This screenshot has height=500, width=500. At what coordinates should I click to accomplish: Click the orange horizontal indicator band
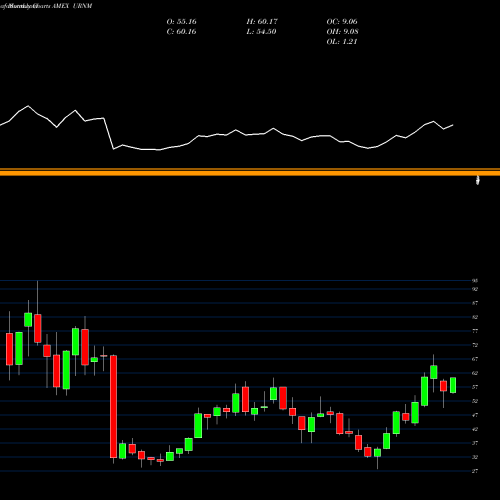[x=250, y=172]
